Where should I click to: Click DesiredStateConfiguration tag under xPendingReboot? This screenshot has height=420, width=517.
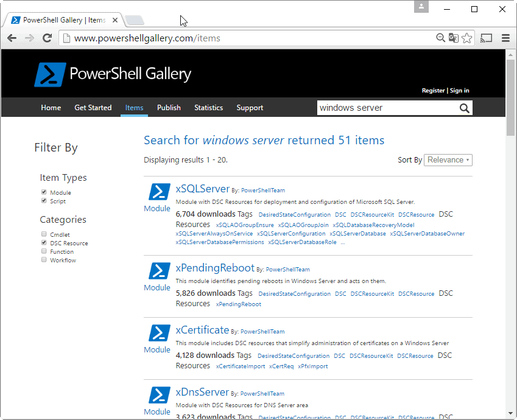(x=294, y=294)
